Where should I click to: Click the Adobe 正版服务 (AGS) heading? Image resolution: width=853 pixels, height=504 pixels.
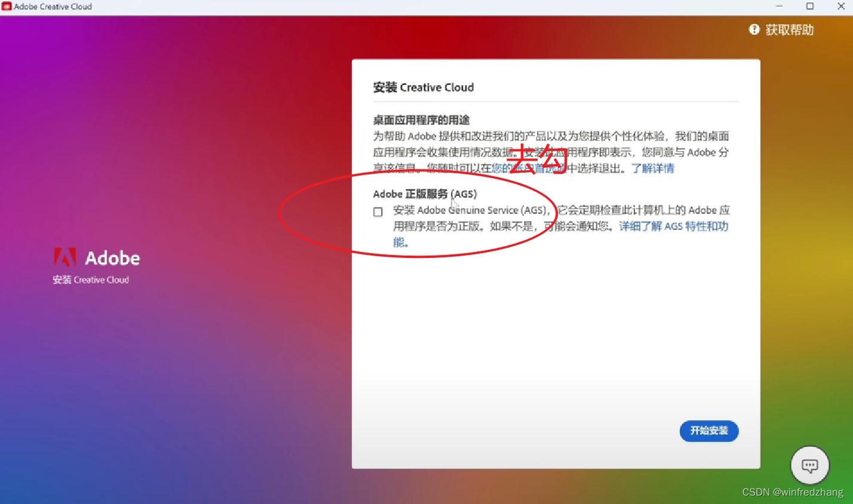[425, 194]
